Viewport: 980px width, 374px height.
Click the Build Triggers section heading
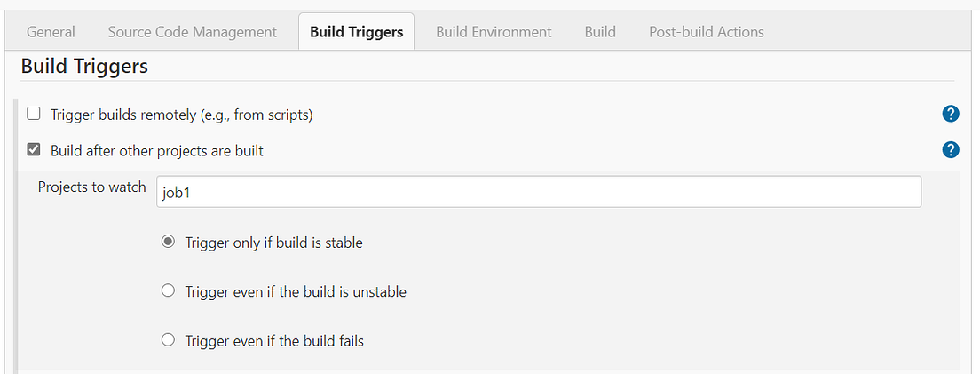pyautogui.click(x=84, y=67)
